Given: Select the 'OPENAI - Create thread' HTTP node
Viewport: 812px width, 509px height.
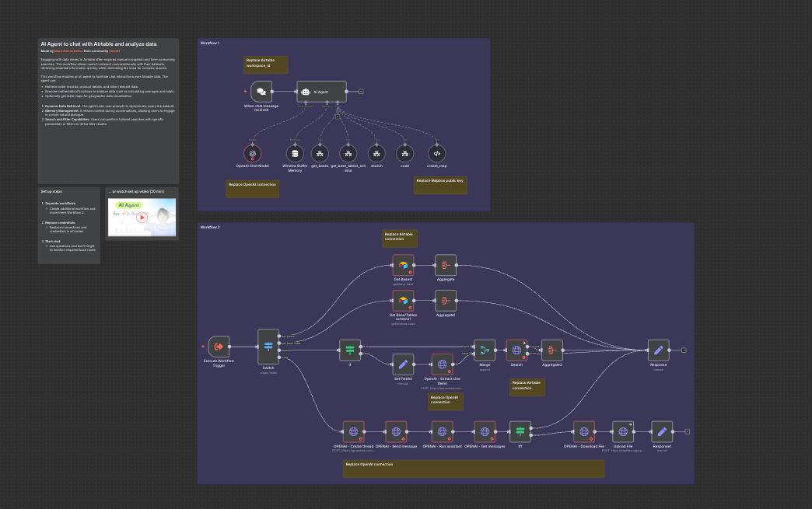Looking at the screenshot, I should 354,431.
